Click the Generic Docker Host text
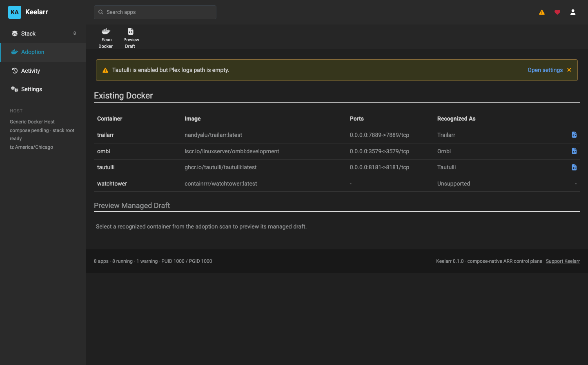Screen dimensions: 588x365 point(32,122)
